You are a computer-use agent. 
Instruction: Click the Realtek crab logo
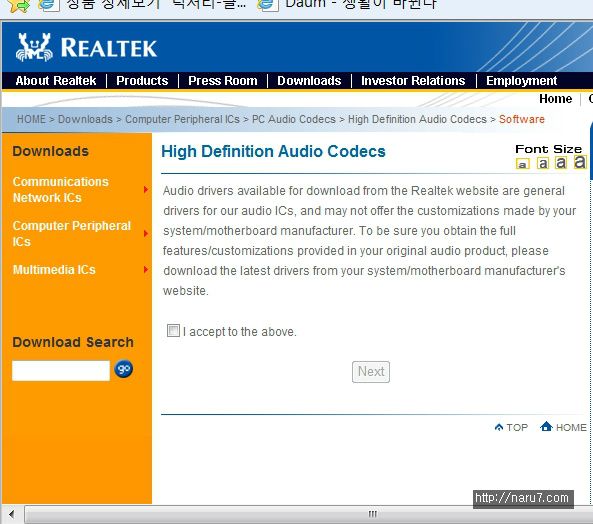[x=34, y=48]
